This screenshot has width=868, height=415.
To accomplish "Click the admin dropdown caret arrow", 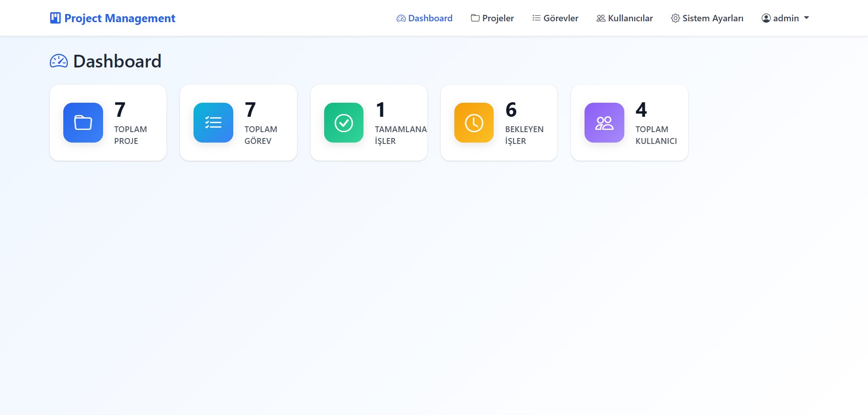I will click(x=807, y=18).
